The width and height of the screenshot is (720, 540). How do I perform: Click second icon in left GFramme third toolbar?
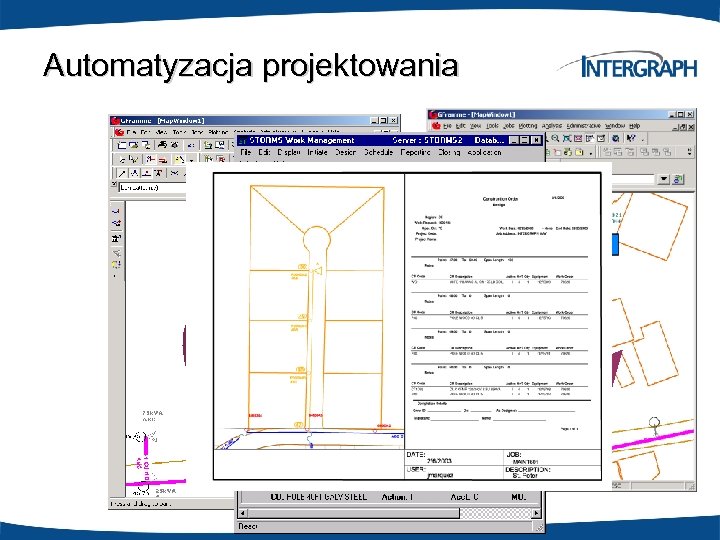[134, 173]
